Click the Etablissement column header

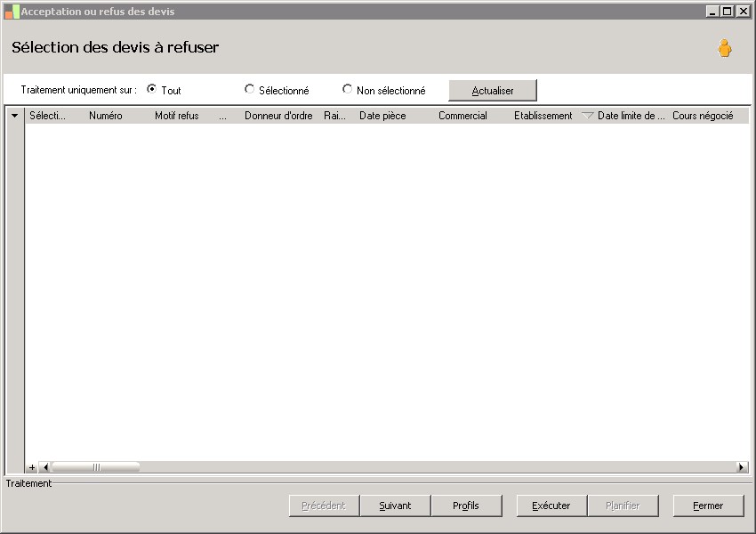543,116
